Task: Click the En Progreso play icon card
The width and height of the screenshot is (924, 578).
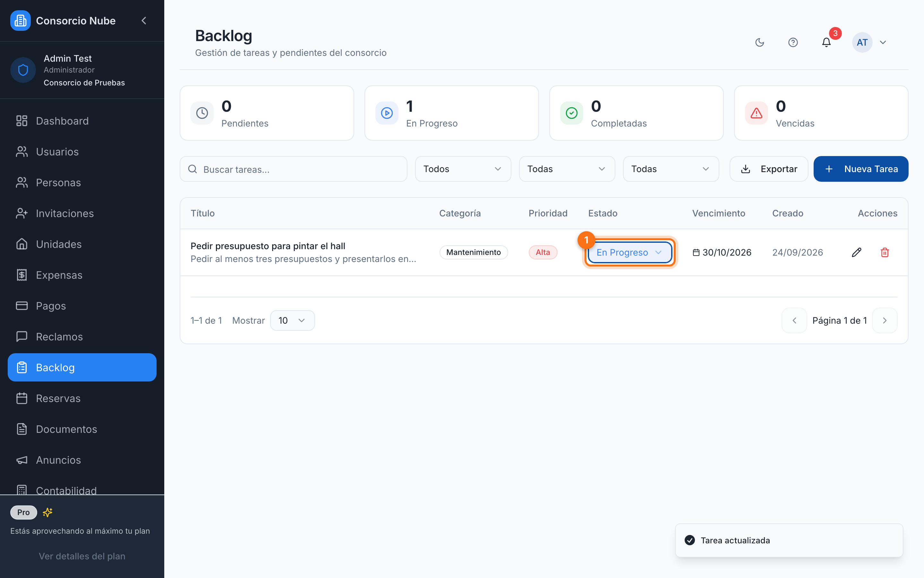Action: 387,113
